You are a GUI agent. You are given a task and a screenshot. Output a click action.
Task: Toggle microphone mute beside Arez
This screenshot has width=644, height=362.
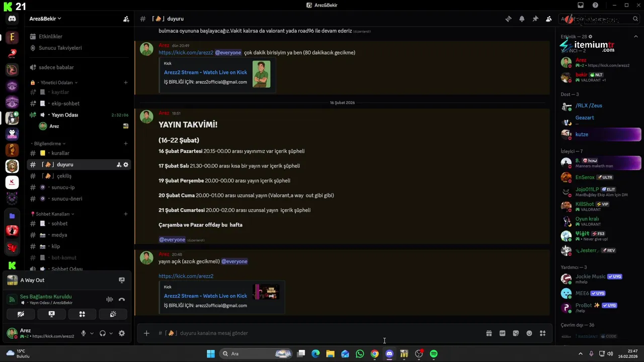coord(84,333)
